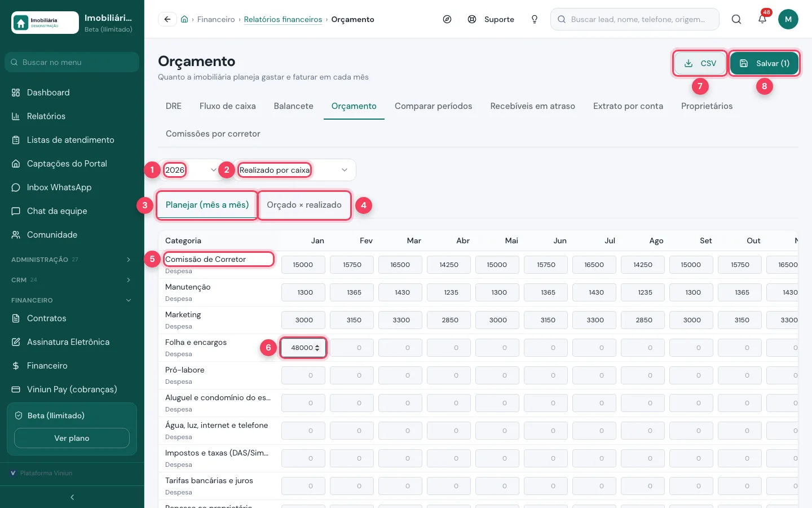Click Beta (limitado) plan label
Image resolution: width=812 pixels, height=508 pixels.
pos(56,415)
